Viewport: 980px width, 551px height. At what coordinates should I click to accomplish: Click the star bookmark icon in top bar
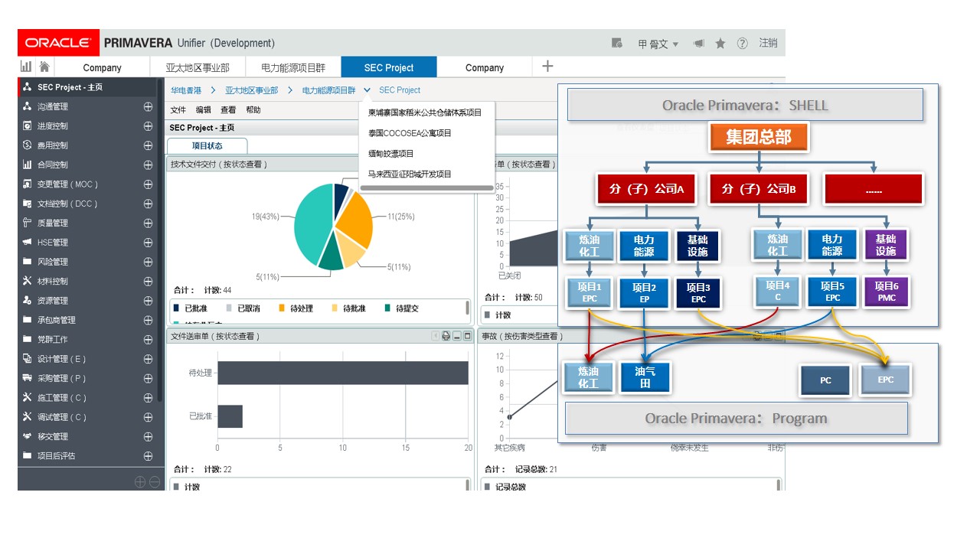[x=720, y=44]
